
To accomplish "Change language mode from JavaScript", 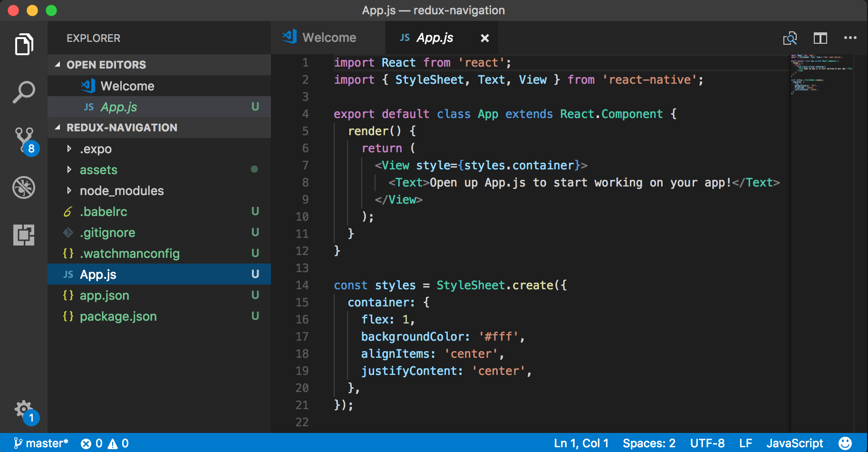I will (794, 443).
